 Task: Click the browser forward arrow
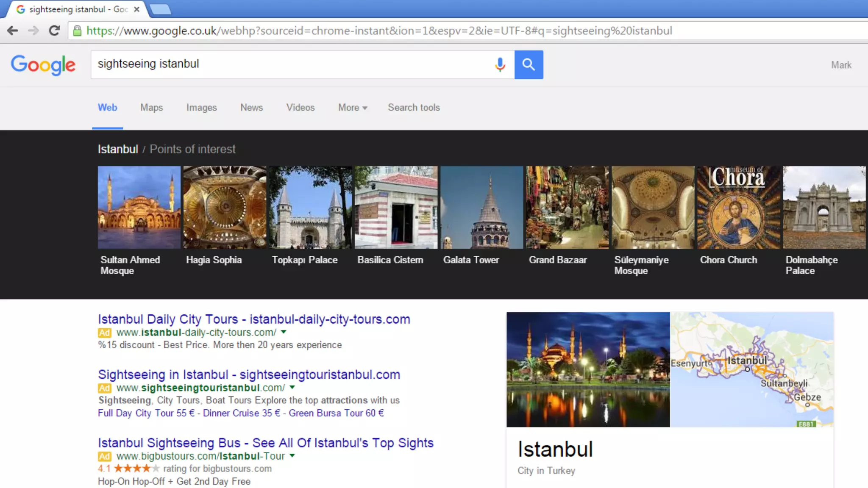(33, 30)
